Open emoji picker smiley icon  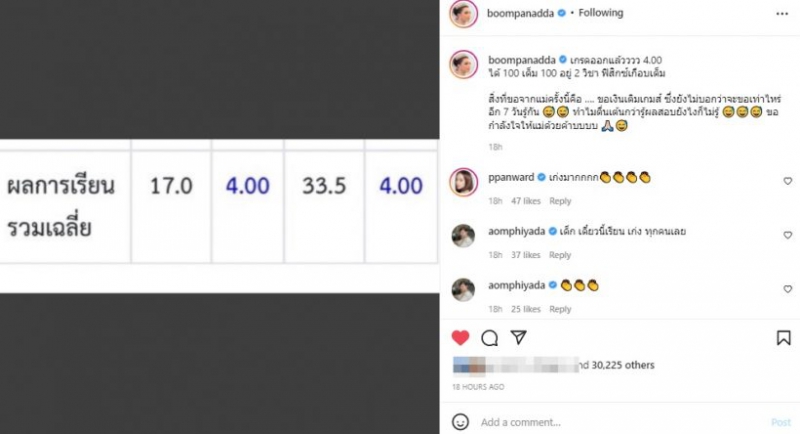[x=460, y=422]
